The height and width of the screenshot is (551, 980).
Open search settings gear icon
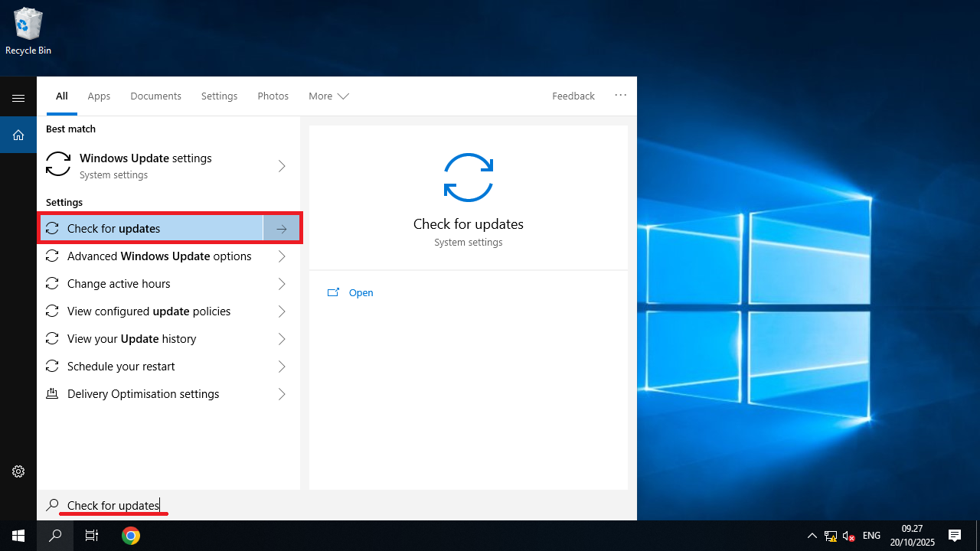click(18, 471)
